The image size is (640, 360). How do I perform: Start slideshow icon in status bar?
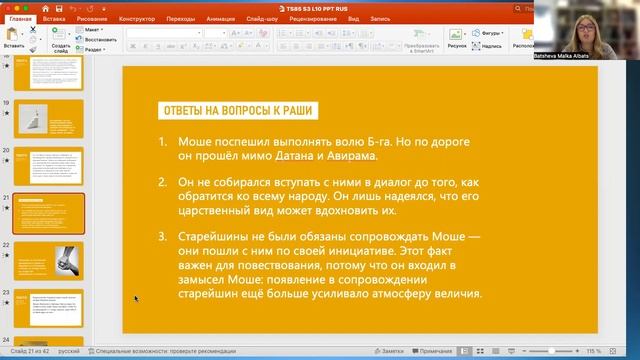[511, 351]
